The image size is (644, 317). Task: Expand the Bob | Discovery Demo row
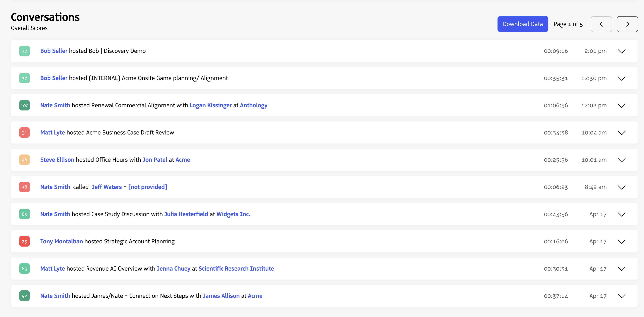click(621, 51)
